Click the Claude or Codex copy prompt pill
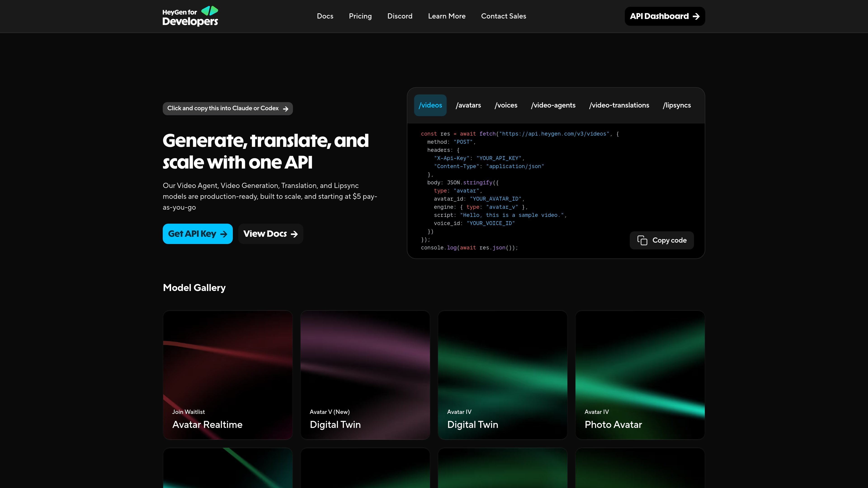 227,108
